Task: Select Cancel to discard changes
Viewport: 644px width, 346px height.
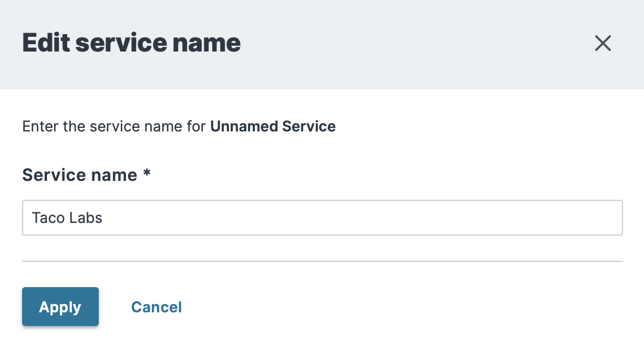Action: [156, 307]
